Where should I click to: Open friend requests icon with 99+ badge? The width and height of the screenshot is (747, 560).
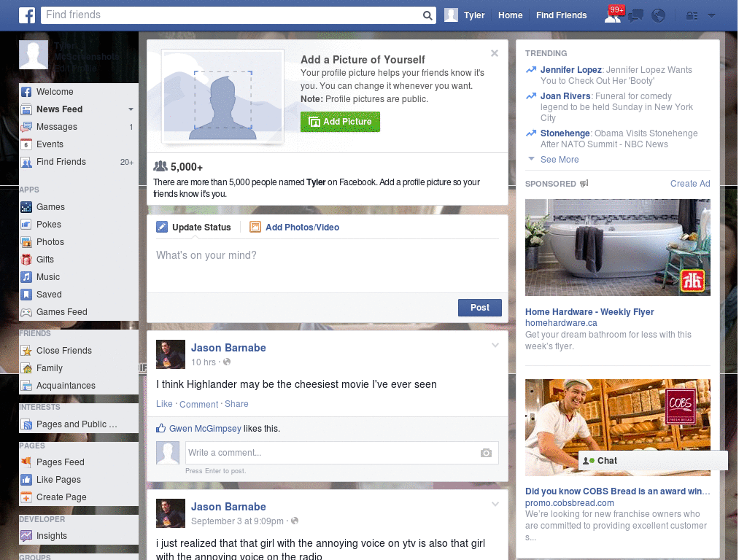tap(613, 15)
